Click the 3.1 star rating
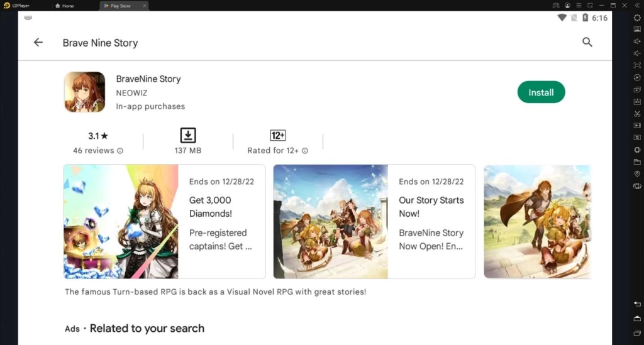This screenshot has height=345, width=644. point(98,136)
